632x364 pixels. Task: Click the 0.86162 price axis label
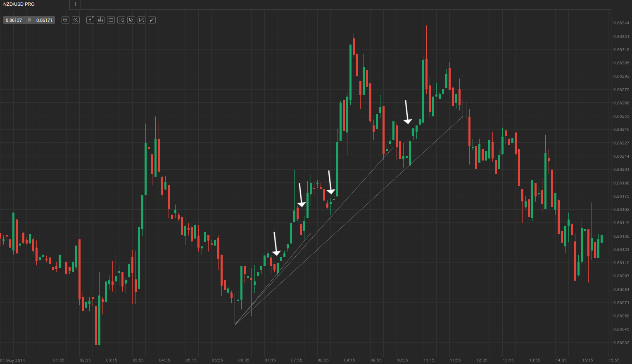point(621,210)
